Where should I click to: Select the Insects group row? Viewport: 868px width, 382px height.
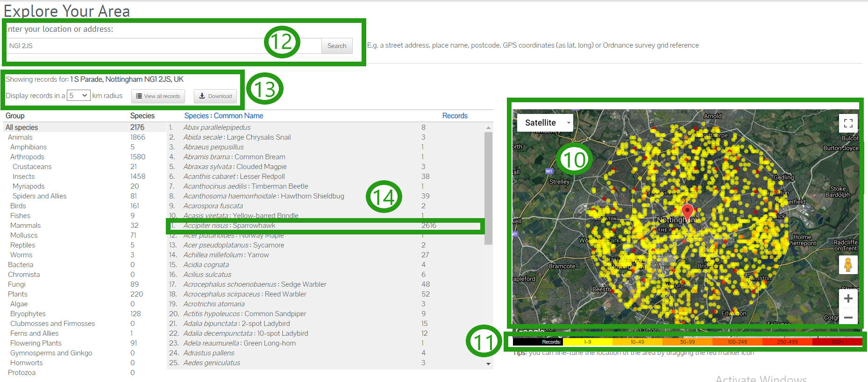coord(24,177)
